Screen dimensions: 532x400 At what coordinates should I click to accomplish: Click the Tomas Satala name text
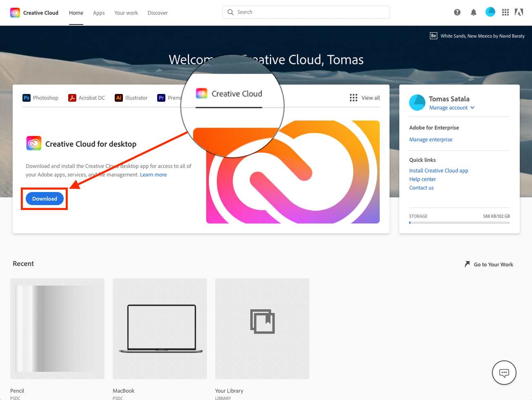pos(449,99)
